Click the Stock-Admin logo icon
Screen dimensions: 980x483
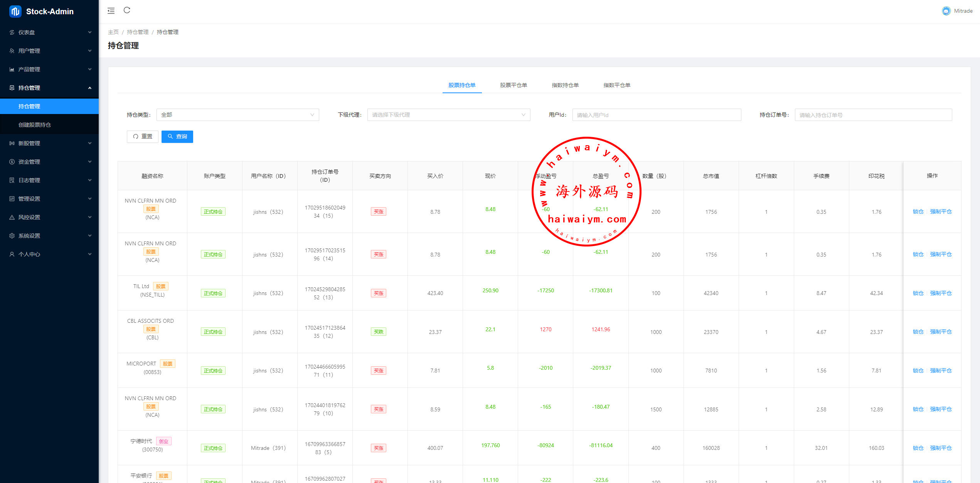[x=15, y=12]
